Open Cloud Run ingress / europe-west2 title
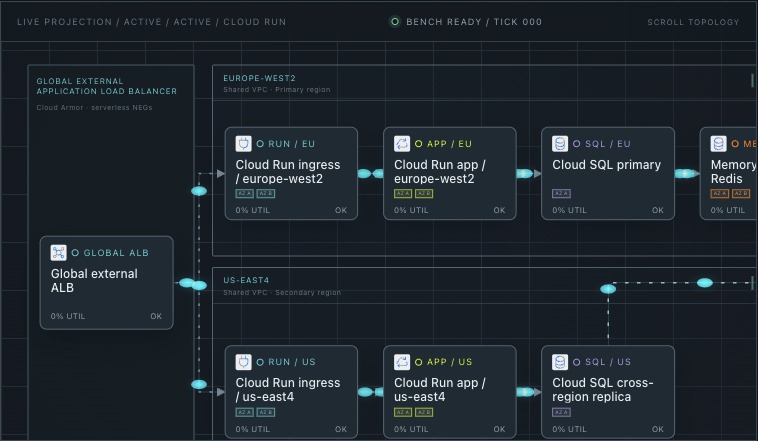 pos(288,172)
